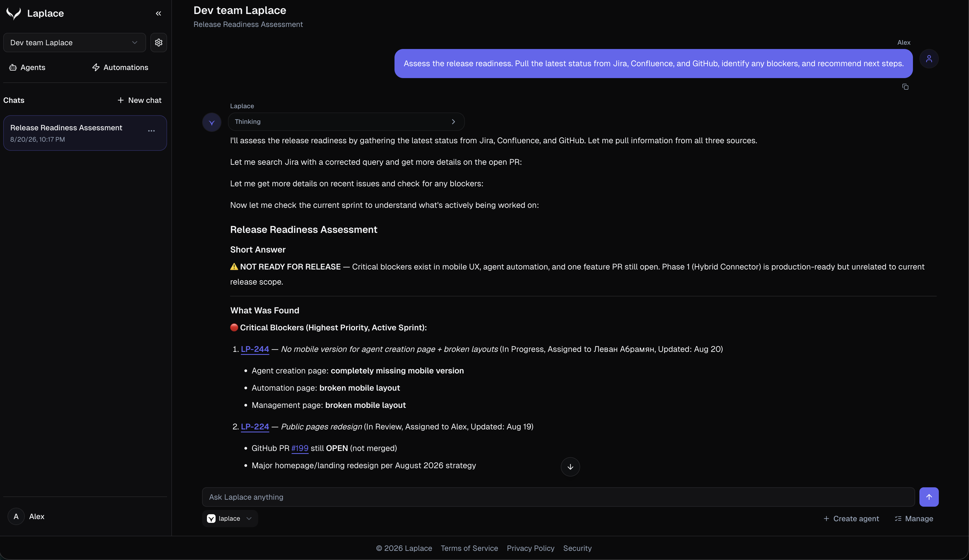The width and height of the screenshot is (969, 560).
Task: Click the © 2026 Laplace footer text
Action: [x=404, y=548]
